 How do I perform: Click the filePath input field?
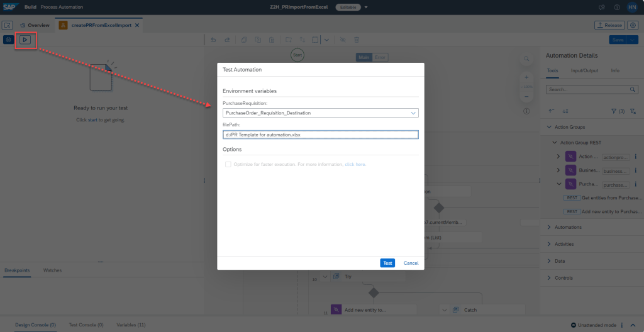coord(321,135)
